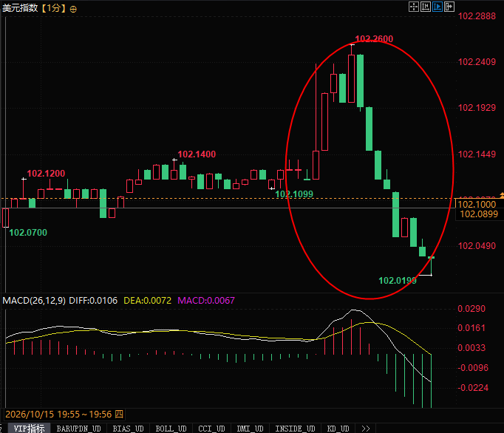Image resolution: width=504 pixels, height=433 pixels.
Task: Open the CCI_UD indicator tab
Action: click(212, 428)
